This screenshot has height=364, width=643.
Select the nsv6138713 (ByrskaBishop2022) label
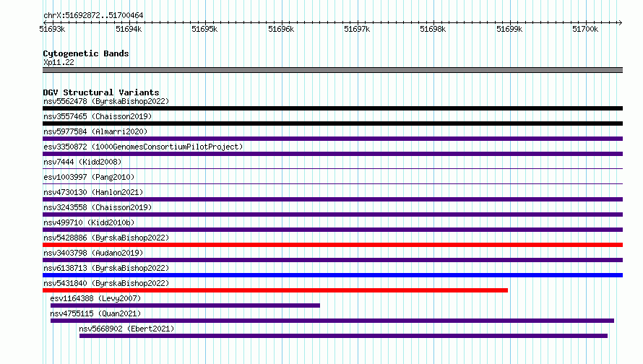coord(106,268)
